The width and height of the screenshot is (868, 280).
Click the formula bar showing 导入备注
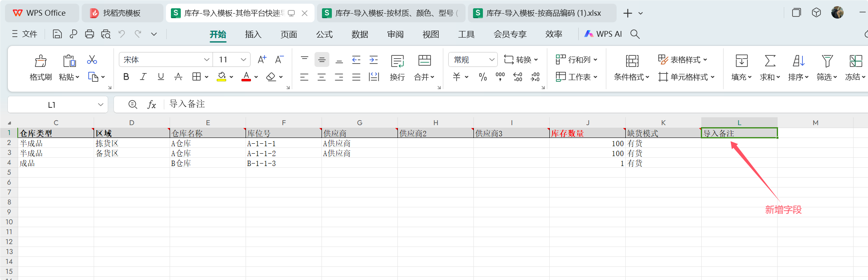[x=516, y=104]
